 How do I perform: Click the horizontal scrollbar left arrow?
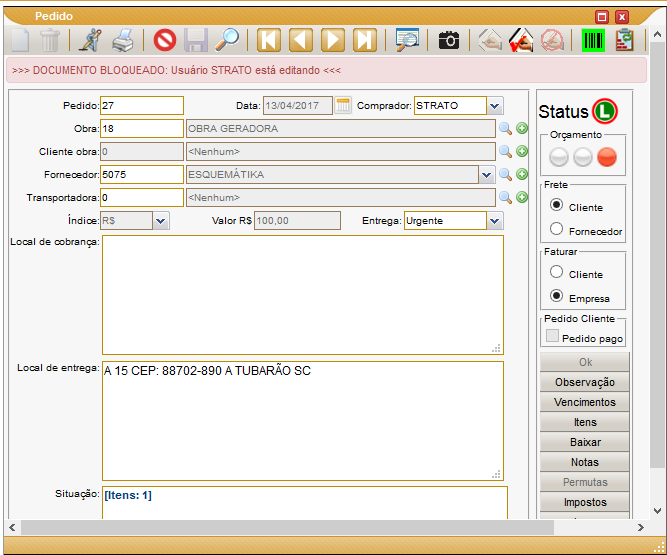click(12, 528)
